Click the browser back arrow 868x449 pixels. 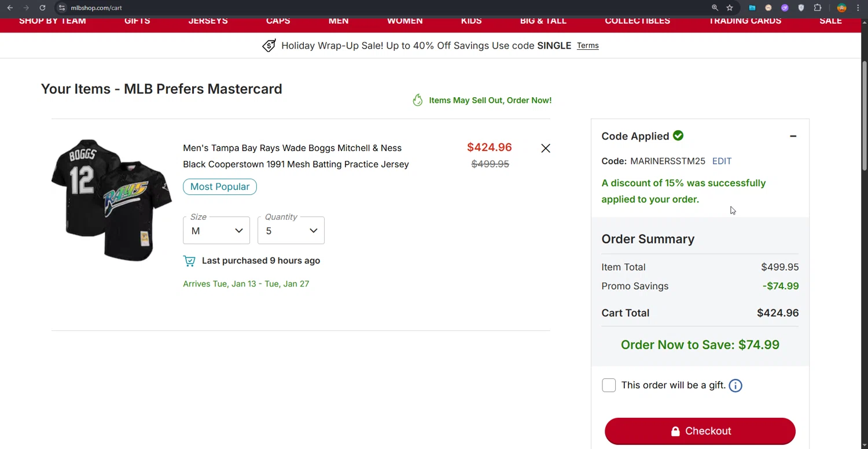pos(10,8)
